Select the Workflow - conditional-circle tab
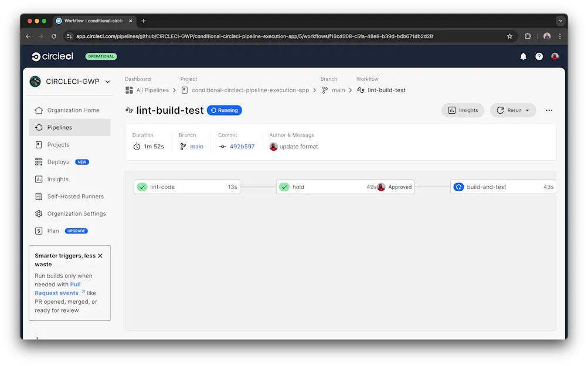This screenshot has height=366, width=588. pyautogui.click(x=94, y=21)
